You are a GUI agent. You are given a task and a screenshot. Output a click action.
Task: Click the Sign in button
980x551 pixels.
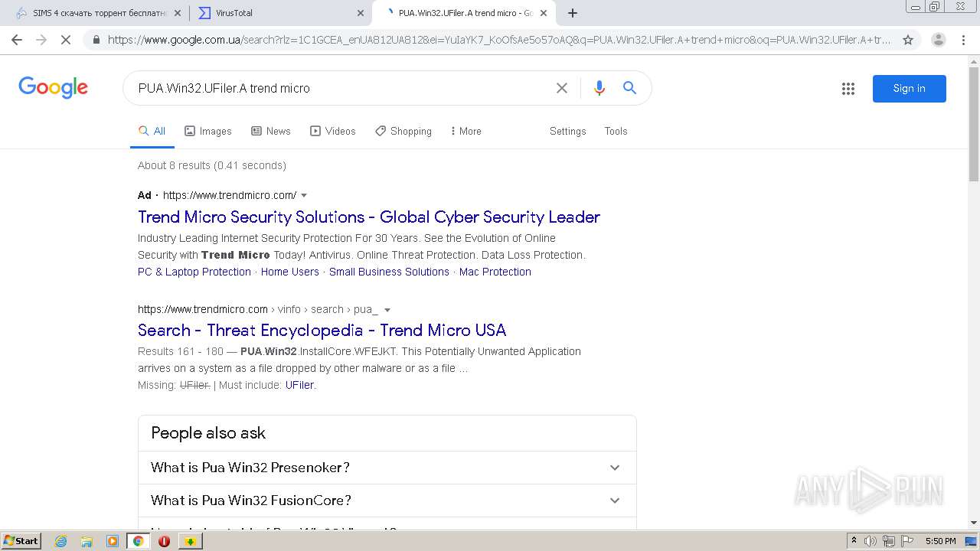[x=910, y=89]
